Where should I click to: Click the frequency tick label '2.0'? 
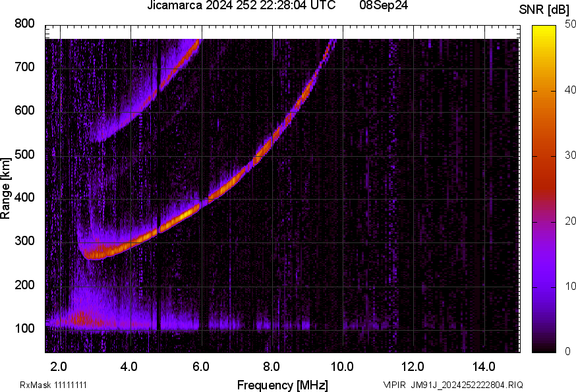click(x=59, y=367)
